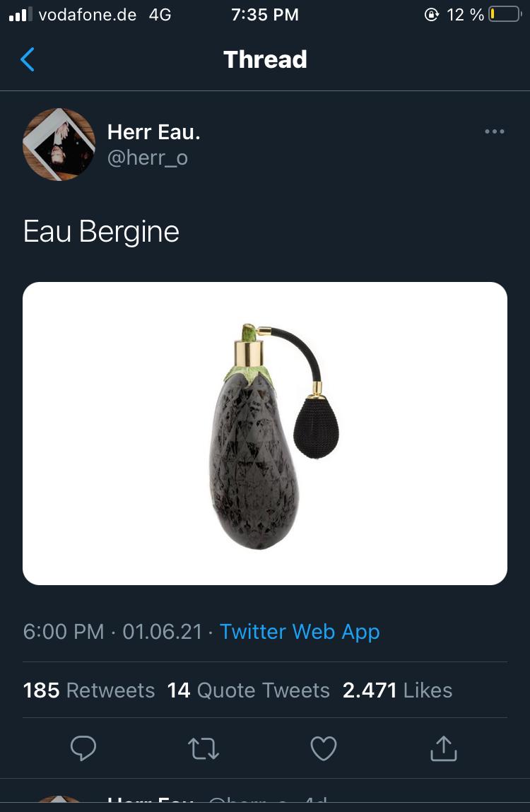Open the Twitter Web App source link
Image resolution: width=530 pixels, height=812 pixels.
(x=300, y=631)
